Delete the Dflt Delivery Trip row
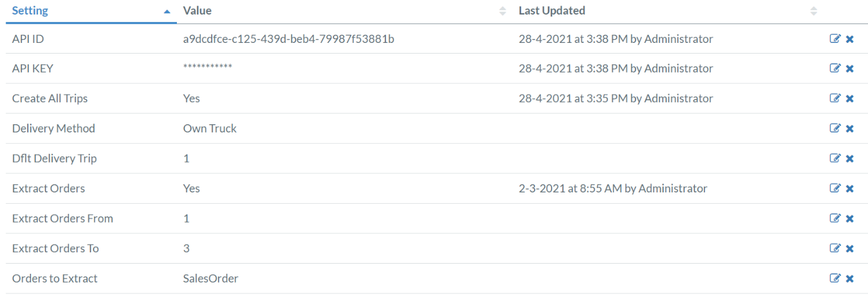This screenshot has height=299, width=868. tap(850, 158)
